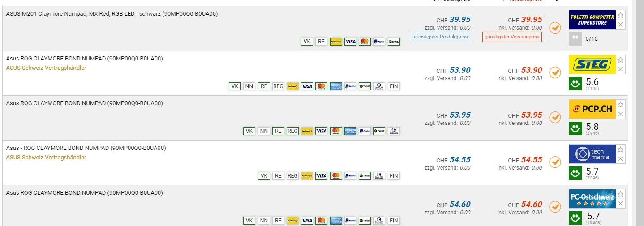Click the PayPal icon in the Foletti offer
The height and width of the screenshot is (226, 644).
coord(379,42)
